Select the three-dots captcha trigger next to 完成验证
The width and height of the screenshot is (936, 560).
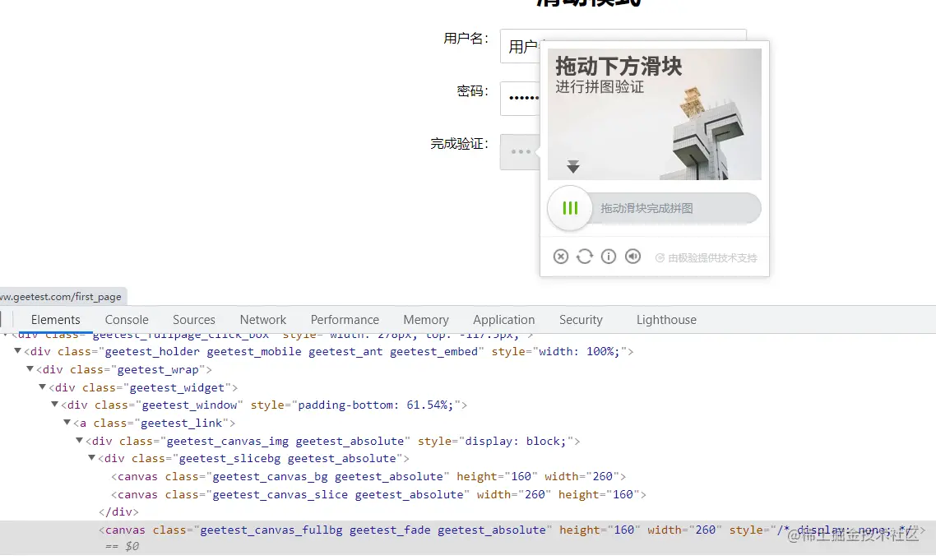coord(518,151)
